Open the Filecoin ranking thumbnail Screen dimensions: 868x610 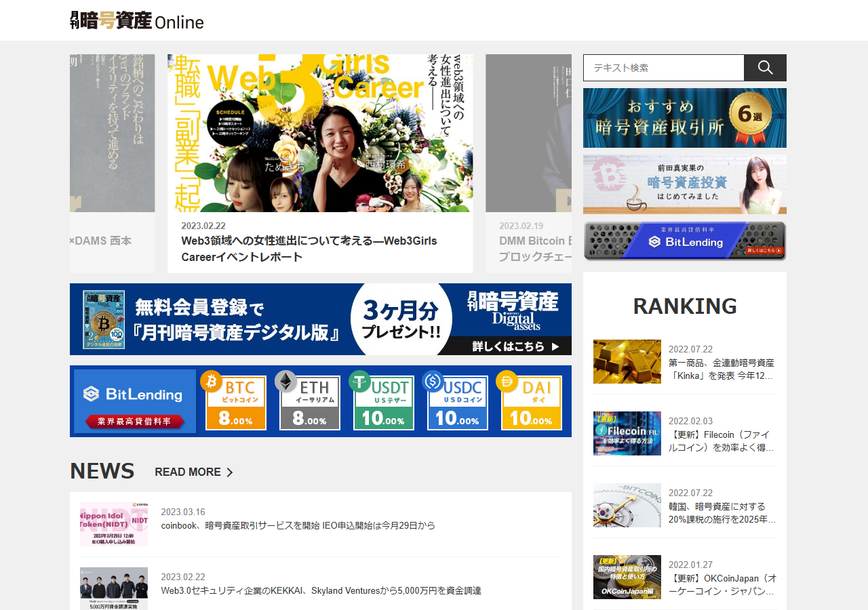coord(627,433)
